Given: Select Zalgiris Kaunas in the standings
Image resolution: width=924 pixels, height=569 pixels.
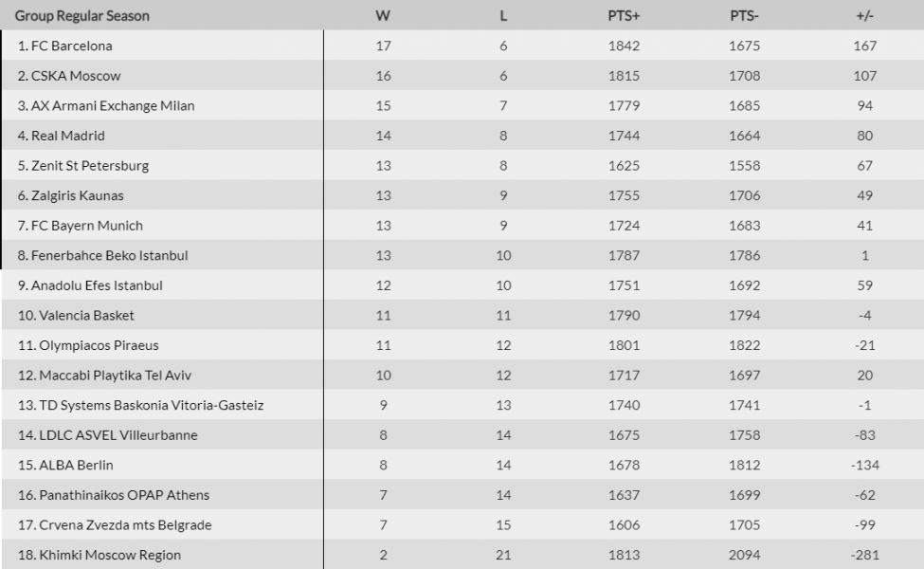Looking at the screenshot, I should pos(77,195).
